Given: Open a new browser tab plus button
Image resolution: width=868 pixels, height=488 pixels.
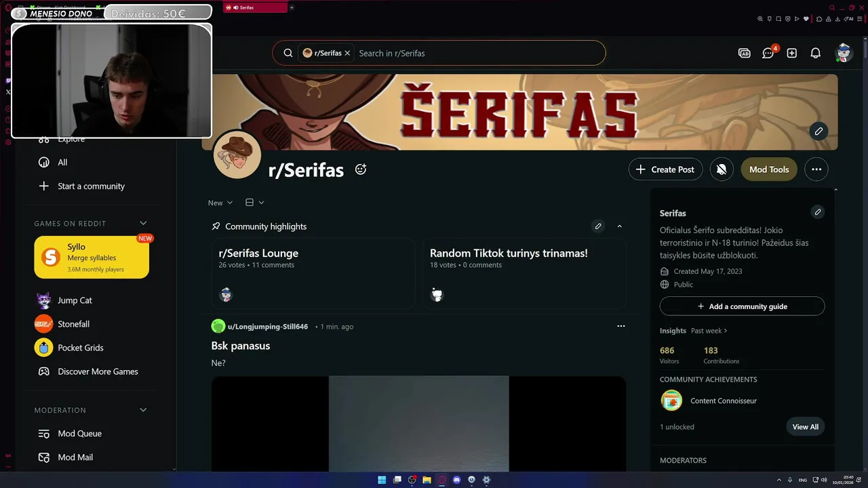Looking at the screenshot, I should [292, 7].
